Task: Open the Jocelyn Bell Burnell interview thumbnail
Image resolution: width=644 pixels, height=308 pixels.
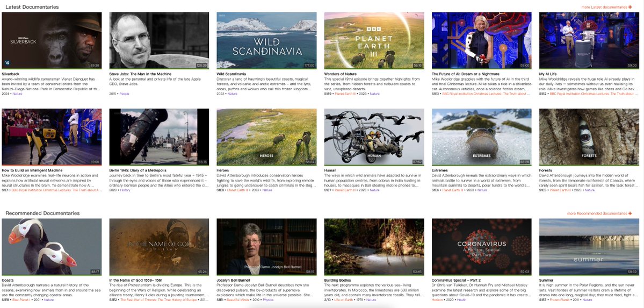Action: click(266, 247)
